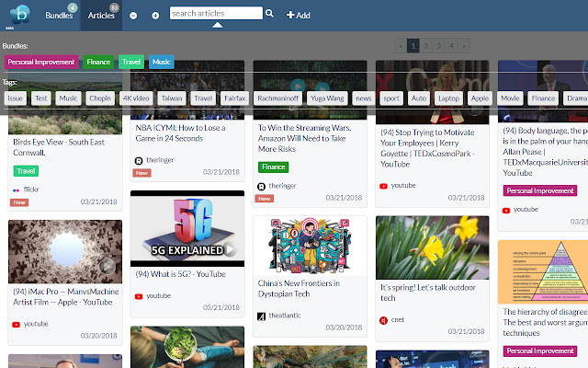The width and height of the screenshot is (588, 368).
Task: Click the app logo in the header
Action: pyautogui.click(x=19, y=16)
